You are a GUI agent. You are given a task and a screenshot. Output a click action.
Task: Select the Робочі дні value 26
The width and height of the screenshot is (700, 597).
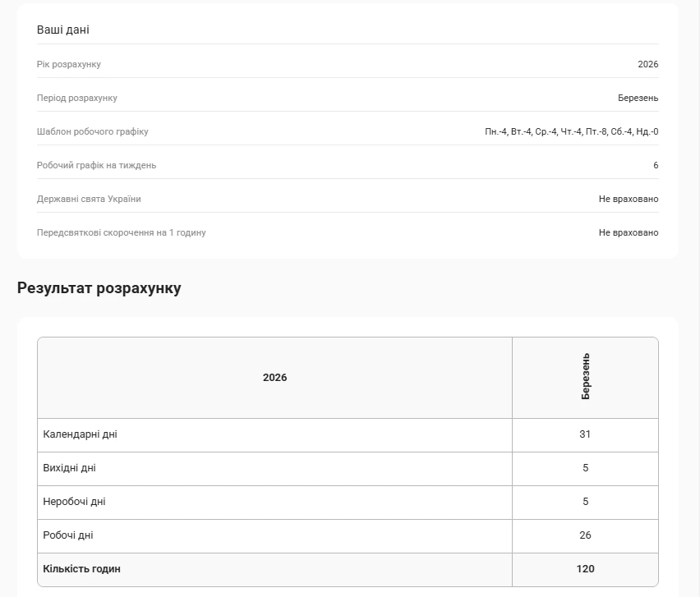[x=585, y=535]
